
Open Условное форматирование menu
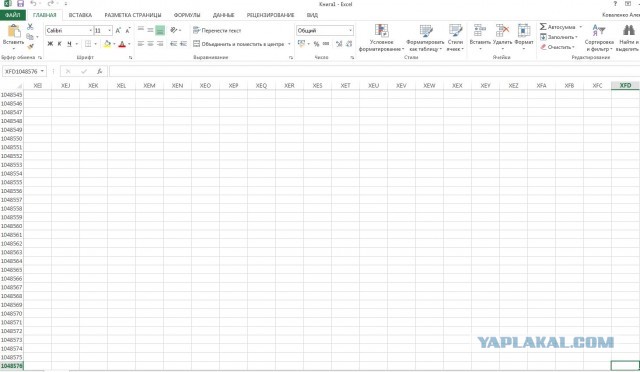382,38
